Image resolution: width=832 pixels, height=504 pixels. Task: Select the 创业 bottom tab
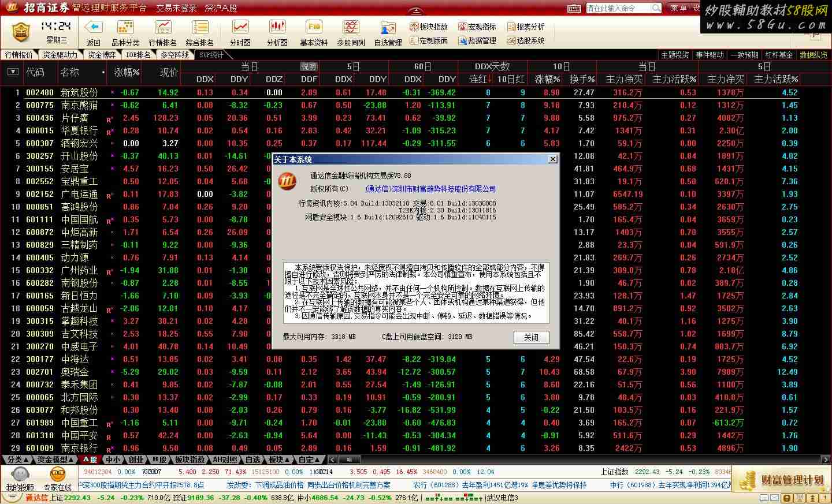[136, 460]
